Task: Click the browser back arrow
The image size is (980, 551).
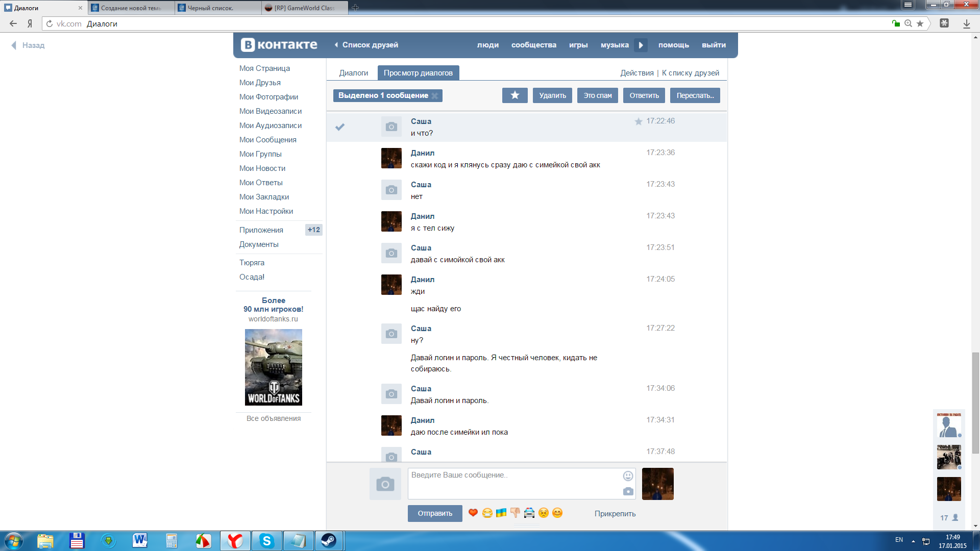Action: tap(13, 23)
